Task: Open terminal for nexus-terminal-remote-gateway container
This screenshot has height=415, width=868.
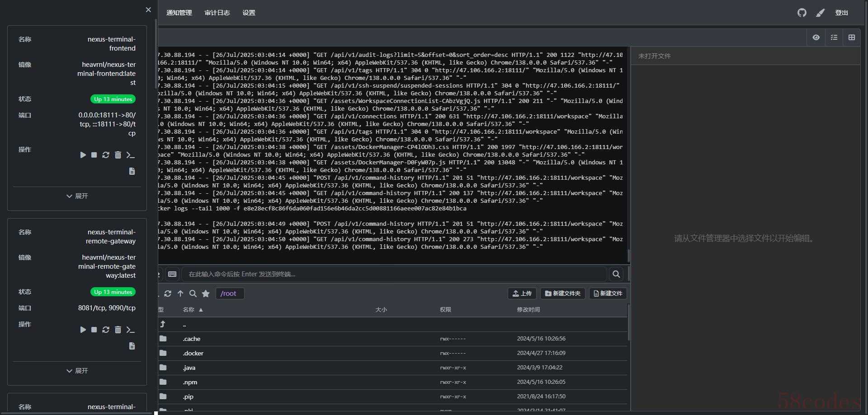Action: pos(131,330)
